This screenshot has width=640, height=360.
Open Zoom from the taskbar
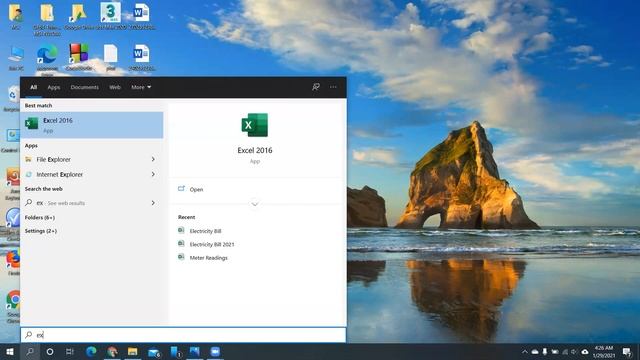click(215, 351)
